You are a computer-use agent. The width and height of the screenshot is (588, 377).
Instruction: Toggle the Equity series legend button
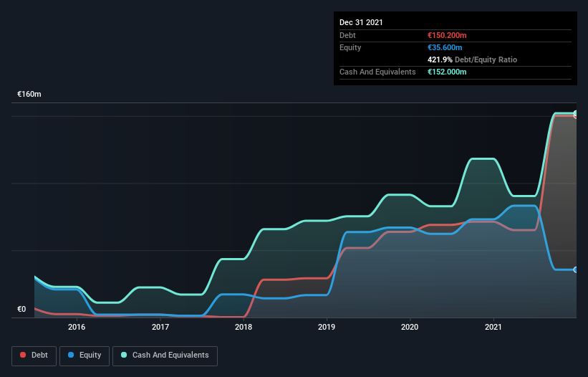point(85,355)
